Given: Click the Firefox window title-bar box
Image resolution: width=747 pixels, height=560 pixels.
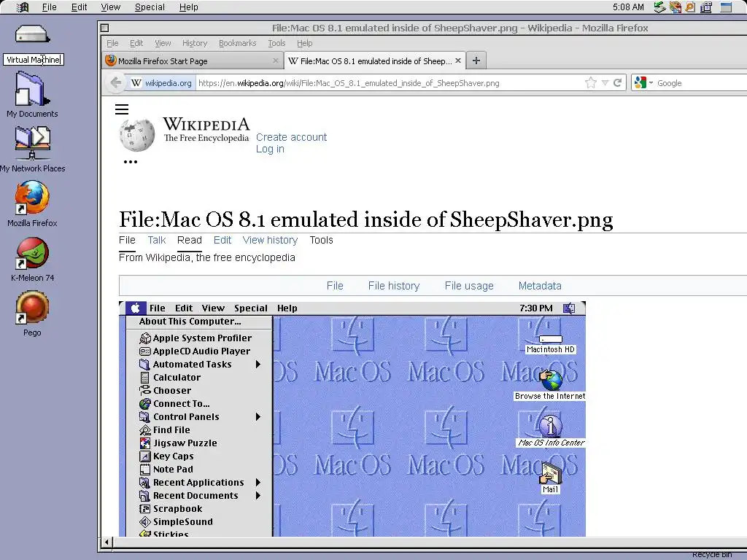Looking at the screenshot, I should 105,28.
